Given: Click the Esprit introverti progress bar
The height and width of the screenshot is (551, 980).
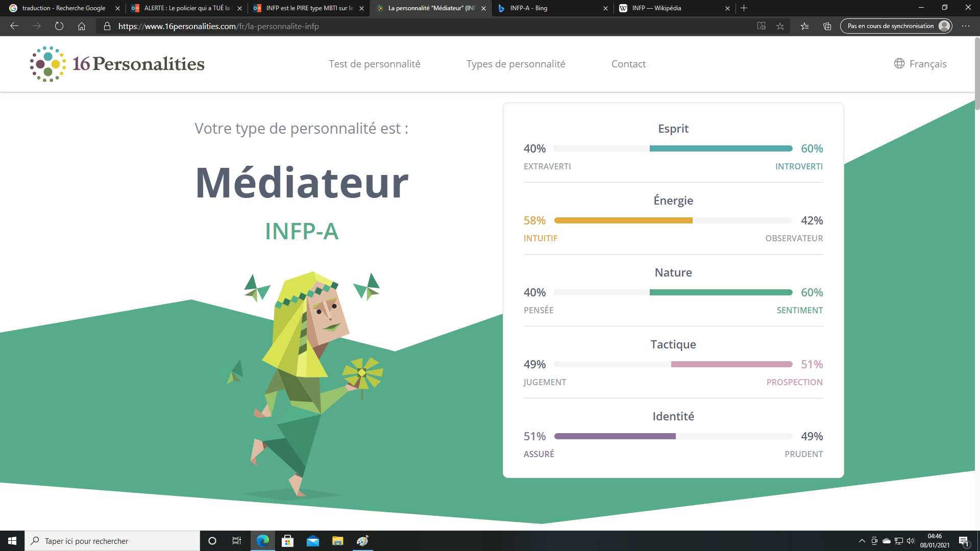Looking at the screenshot, I should 720,148.
